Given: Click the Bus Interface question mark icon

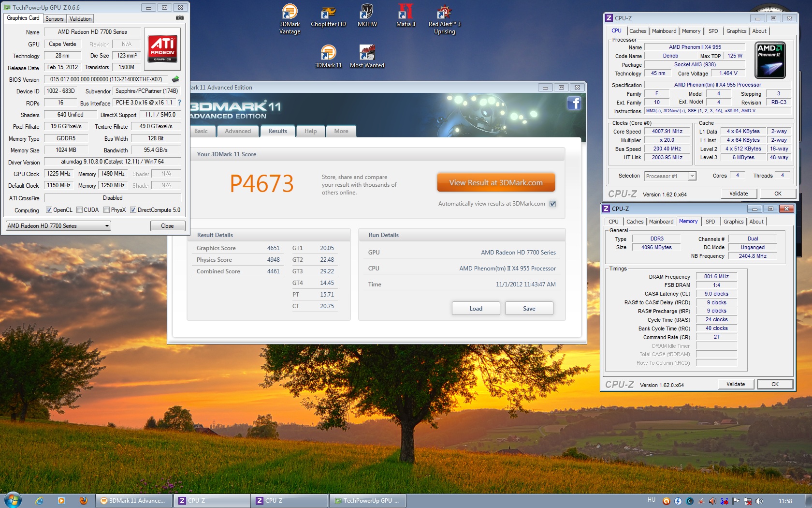Looking at the screenshot, I should pyautogui.click(x=179, y=103).
